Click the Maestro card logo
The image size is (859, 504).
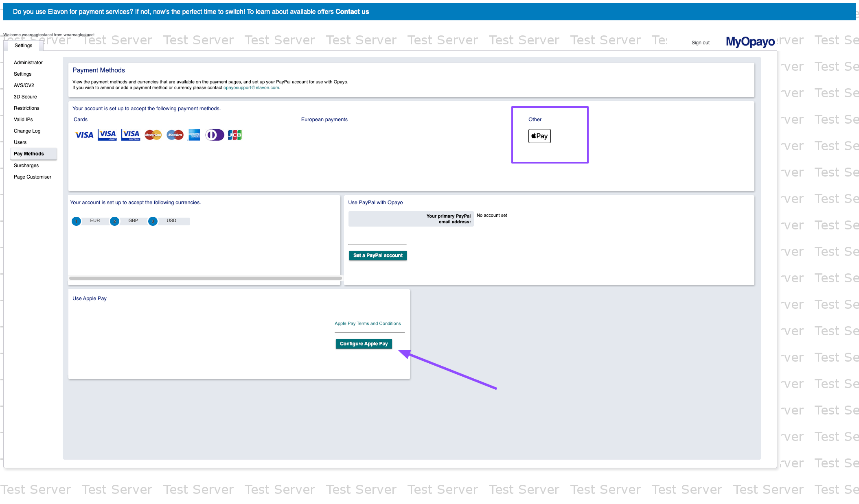pyautogui.click(x=175, y=135)
